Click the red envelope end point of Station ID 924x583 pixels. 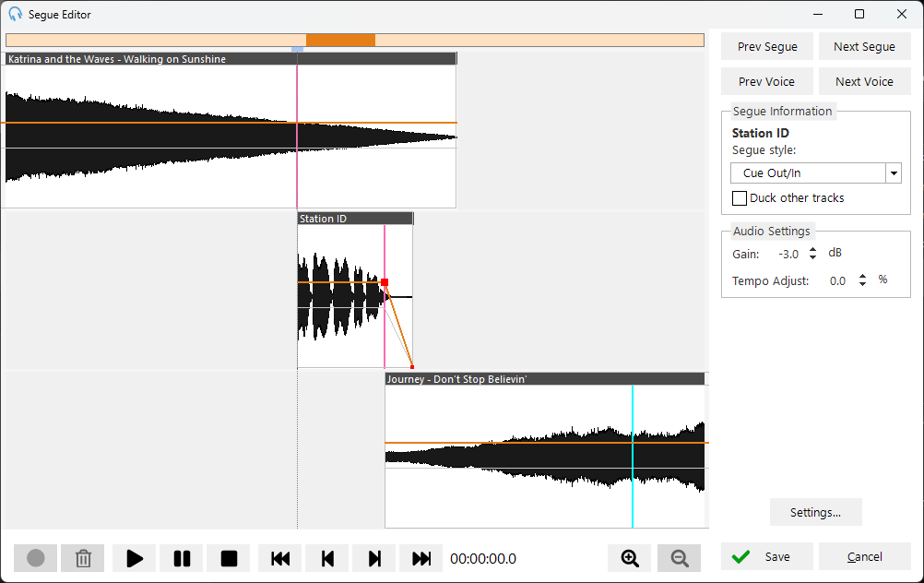(x=412, y=366)
